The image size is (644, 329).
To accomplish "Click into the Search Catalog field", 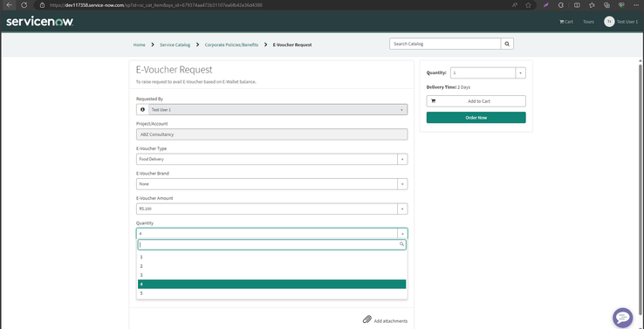I will pyautogui.click(x=445, y=44).
